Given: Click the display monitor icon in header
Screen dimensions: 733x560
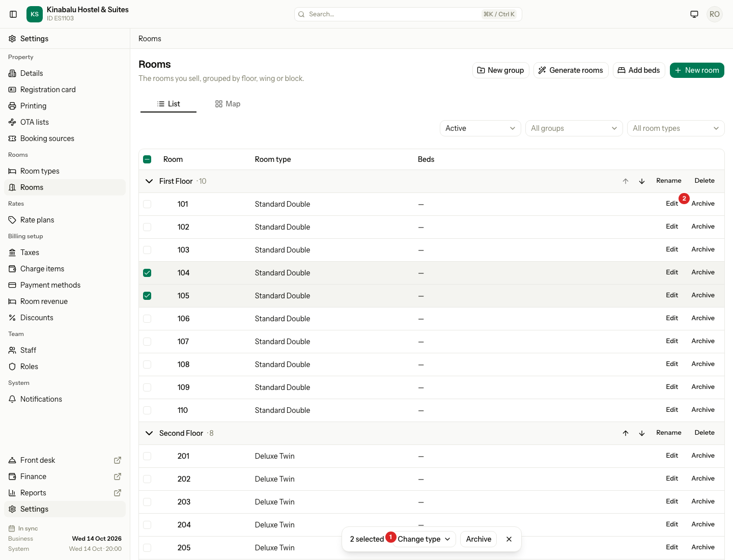Looking at the screenshot, I should (x=694, y=14).
